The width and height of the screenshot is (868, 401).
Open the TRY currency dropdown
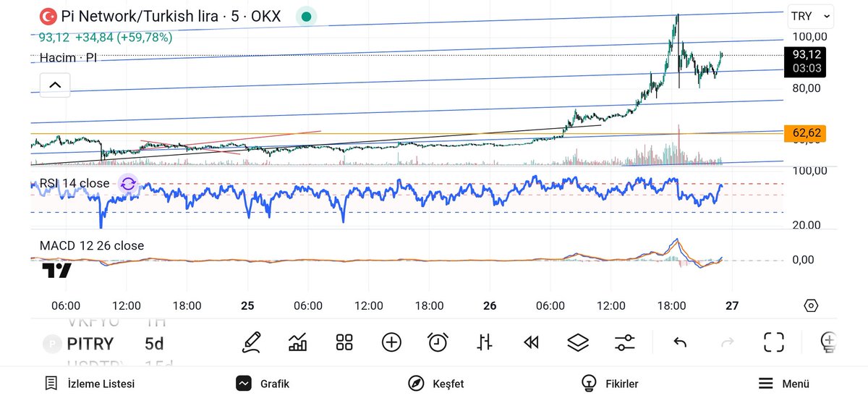tap(811, 16)
